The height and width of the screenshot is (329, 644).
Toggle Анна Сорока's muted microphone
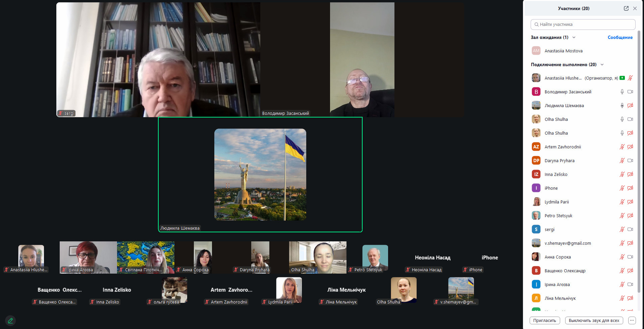[622, 257]
